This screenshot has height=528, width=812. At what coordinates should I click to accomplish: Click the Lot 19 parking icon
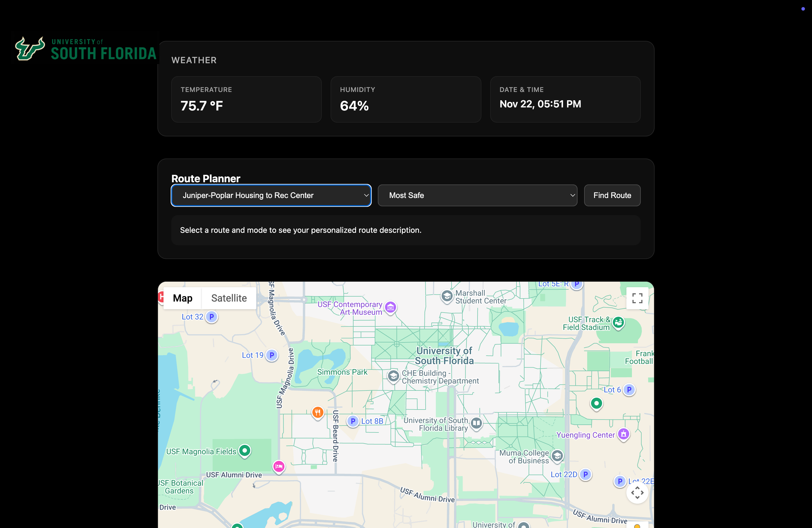pyautogui.click(x=271, y=355)
